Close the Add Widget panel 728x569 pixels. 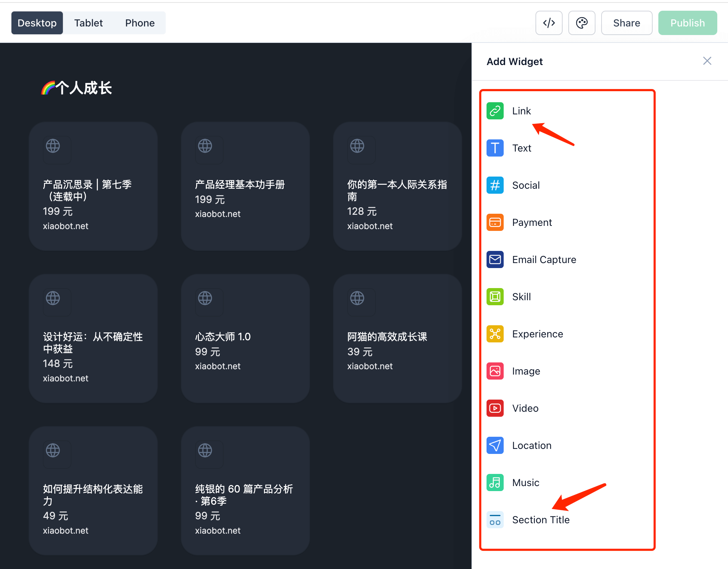(x=707, y=61)
